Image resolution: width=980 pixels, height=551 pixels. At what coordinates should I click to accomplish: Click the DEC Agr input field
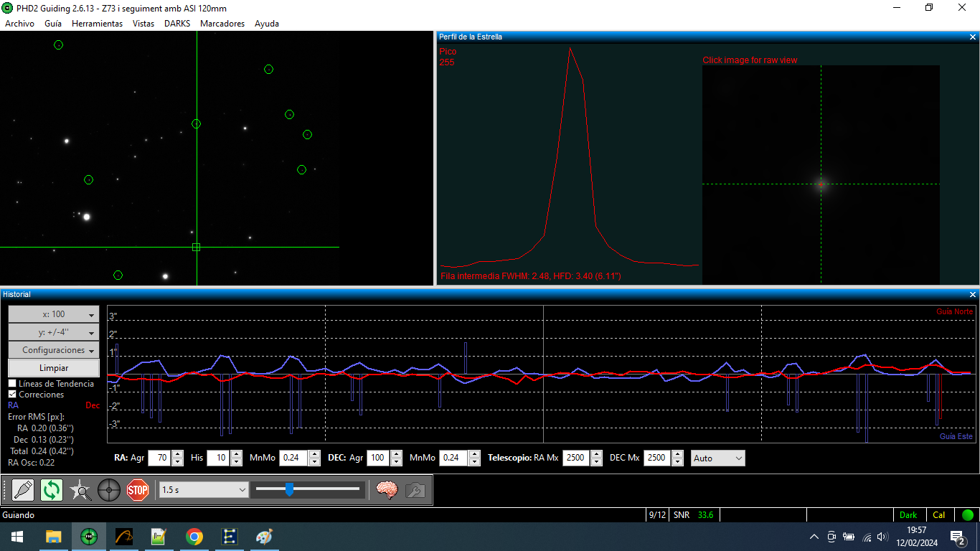[378, 458]
